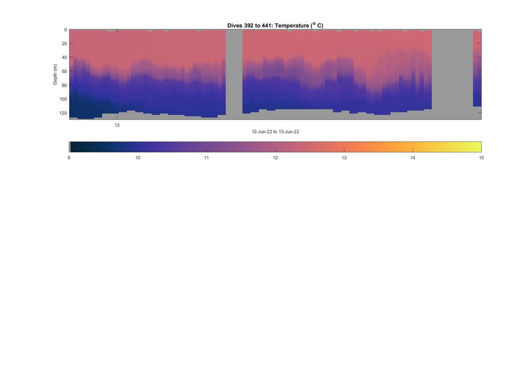Click the depth tick label 80

(x=64, y=85)
